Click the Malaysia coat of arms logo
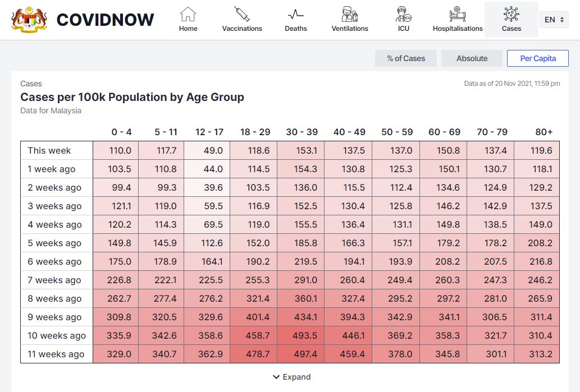The image size is (580, 392). pos(29,19)
